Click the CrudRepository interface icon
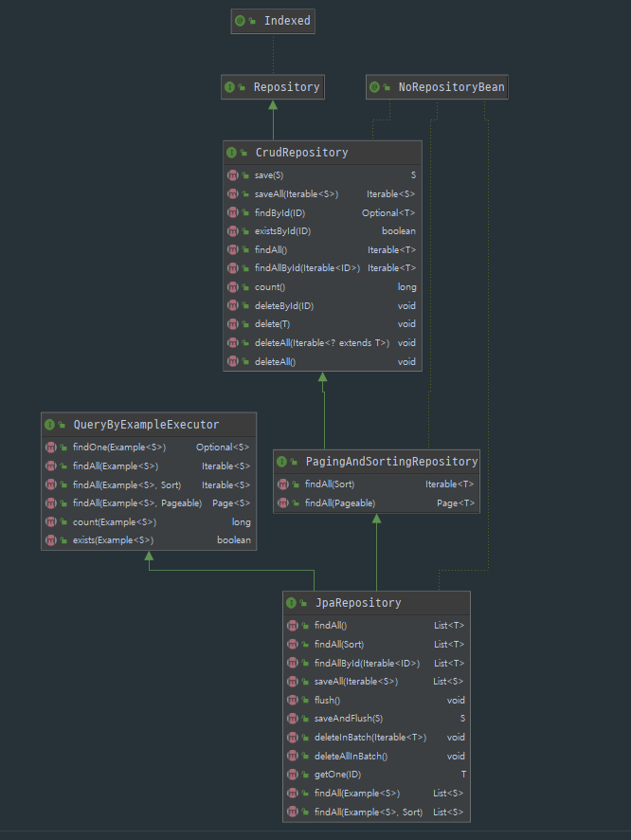The width and height of the screenshot is (631, 840). (x=231, y=153)
